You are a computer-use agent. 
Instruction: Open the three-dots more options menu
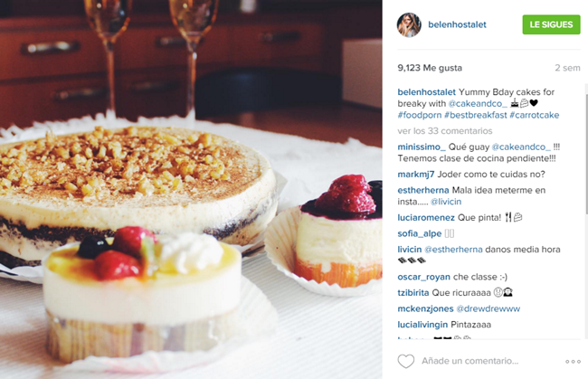tap(573, 362)
